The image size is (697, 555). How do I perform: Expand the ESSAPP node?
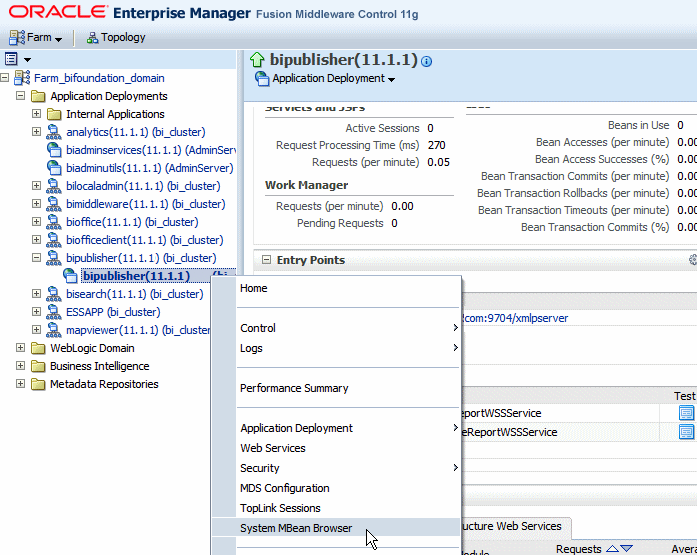(x=36, y=311)
